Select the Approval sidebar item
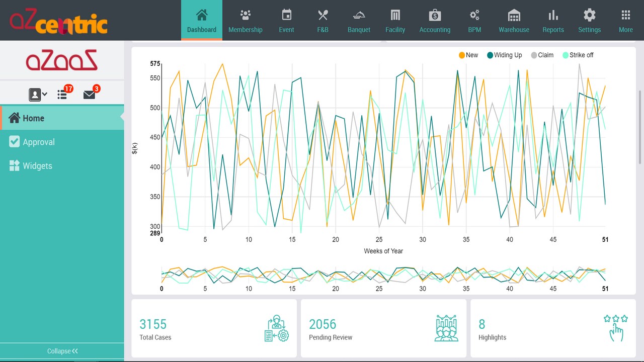The width and height of the screenshot is (644, 362). click(x=62, y=142)
